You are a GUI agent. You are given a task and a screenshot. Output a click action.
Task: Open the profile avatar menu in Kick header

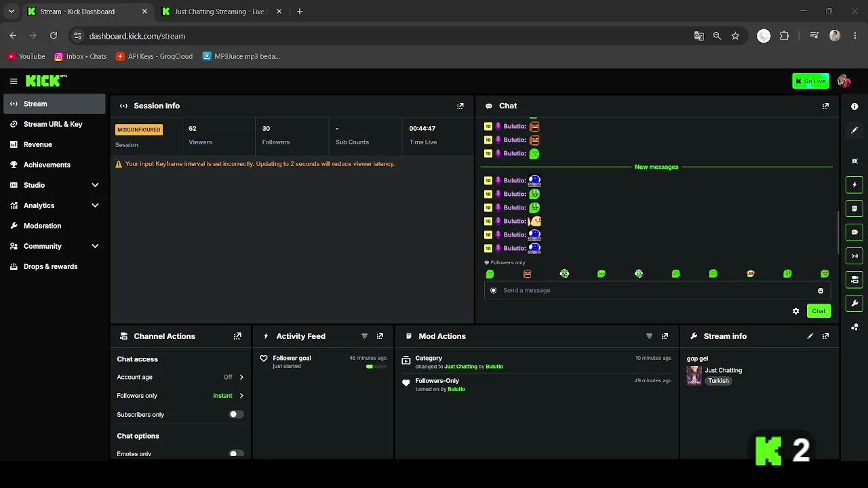(x=844, y=81)
